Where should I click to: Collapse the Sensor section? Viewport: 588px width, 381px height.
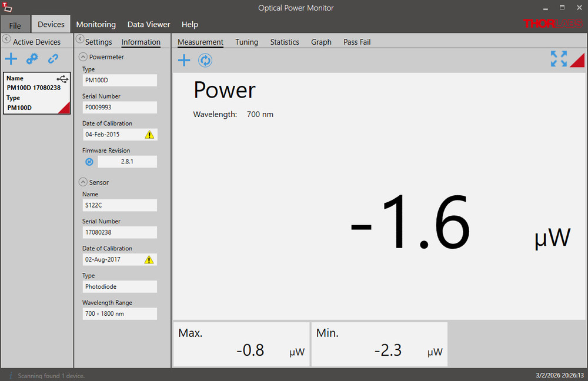click(x=83, y=182)
